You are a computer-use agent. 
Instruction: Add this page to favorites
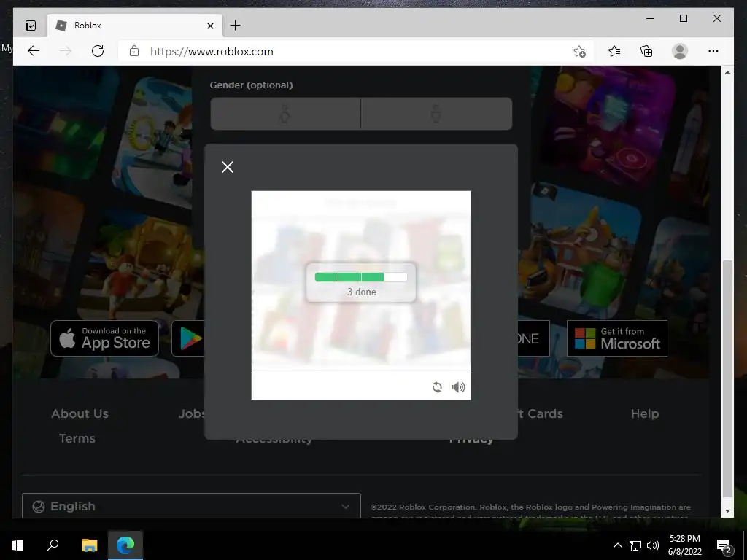click(x=579, y=51)
